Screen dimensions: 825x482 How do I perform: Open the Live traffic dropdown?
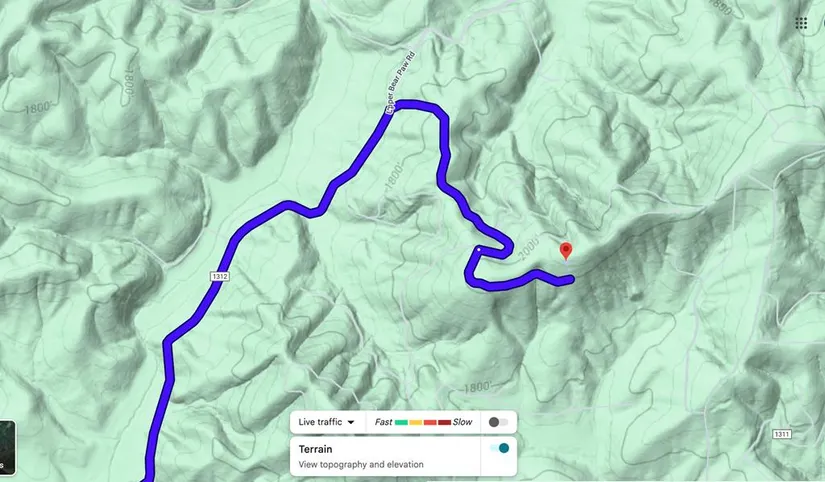[x=326, y=422]
